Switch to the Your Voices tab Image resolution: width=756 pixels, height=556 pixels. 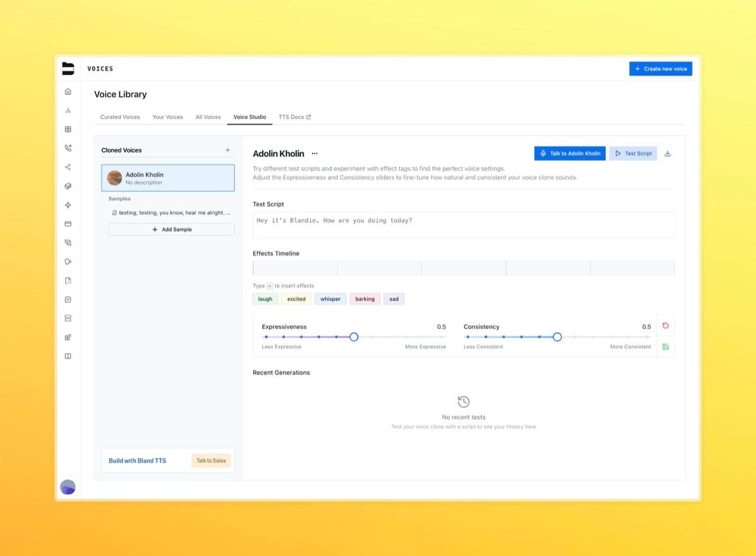(168, 117)
